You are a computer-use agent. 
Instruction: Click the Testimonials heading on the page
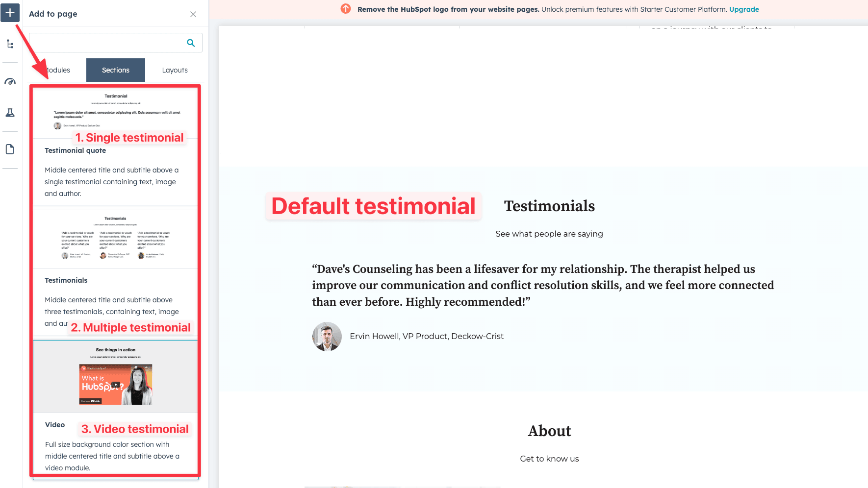click(x=549, y=206)
